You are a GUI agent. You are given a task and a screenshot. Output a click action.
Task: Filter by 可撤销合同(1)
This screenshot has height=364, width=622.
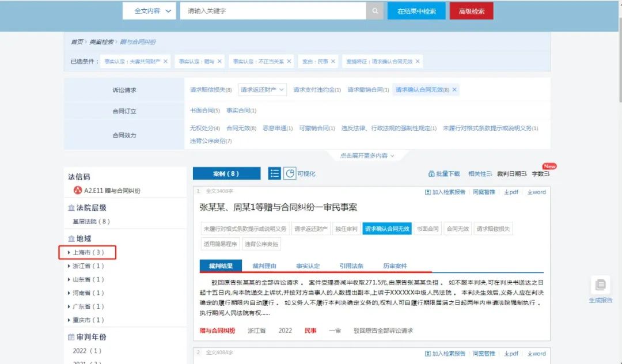[317, 128]
